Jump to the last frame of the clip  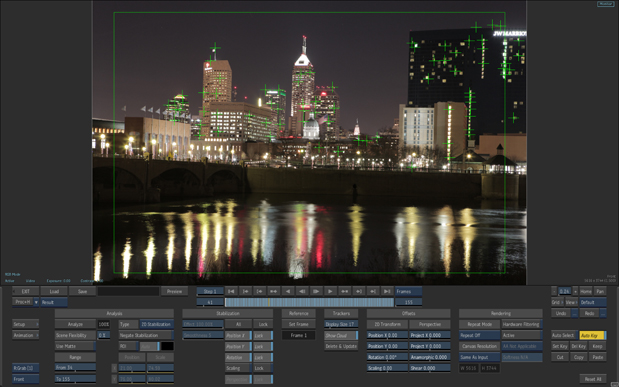(x=387, y=291)
